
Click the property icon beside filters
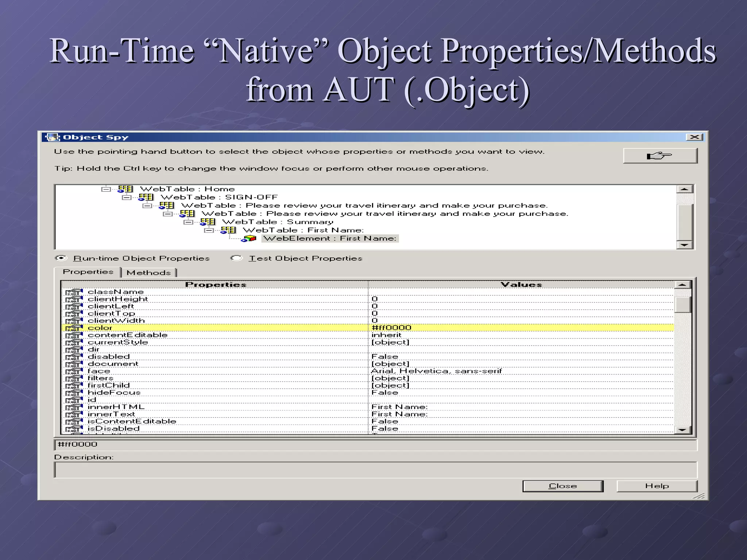(x=74, y=378)
